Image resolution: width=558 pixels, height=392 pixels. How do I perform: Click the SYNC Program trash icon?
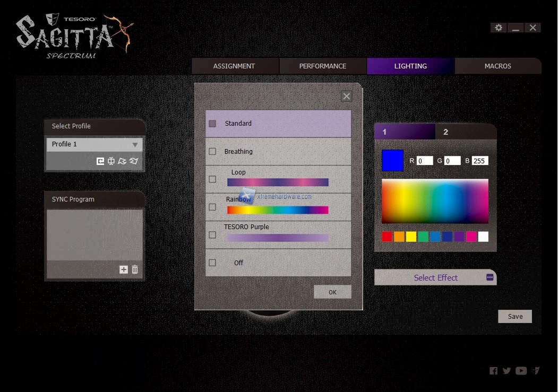tap(135, 269)
